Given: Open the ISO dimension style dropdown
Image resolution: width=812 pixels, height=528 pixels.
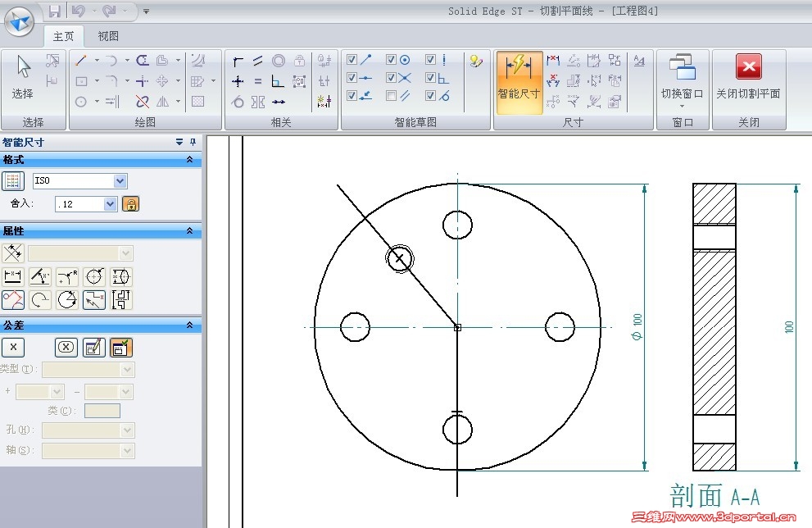Looking at the screenshot, I should 120,181.
